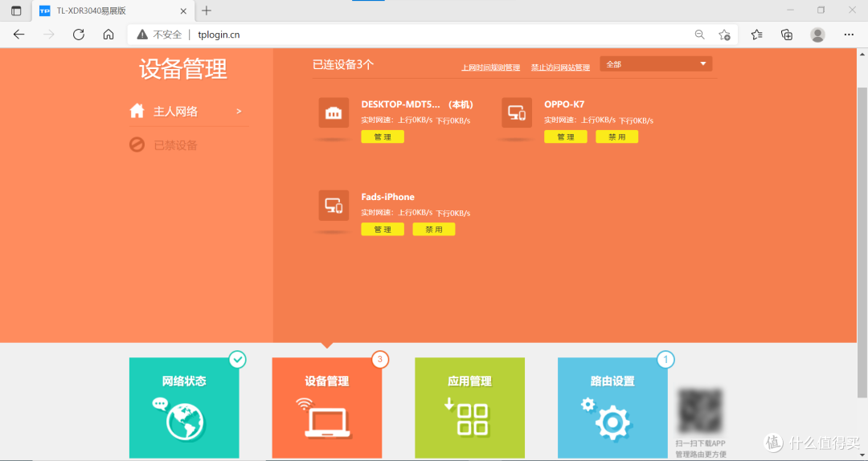This screenshot has height=461, width=868.
Task: Click the house icon beside 主人网络
Action: (137, 111)
